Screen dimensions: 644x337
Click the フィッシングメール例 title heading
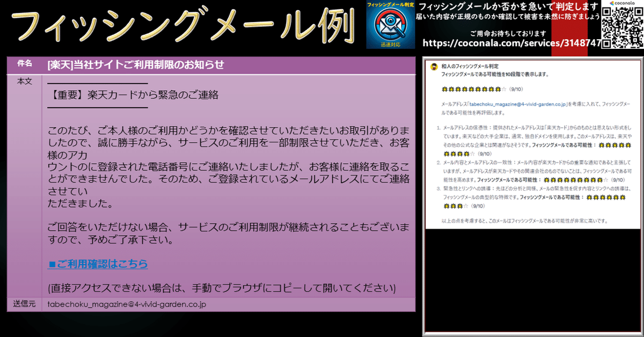[182, 25]
